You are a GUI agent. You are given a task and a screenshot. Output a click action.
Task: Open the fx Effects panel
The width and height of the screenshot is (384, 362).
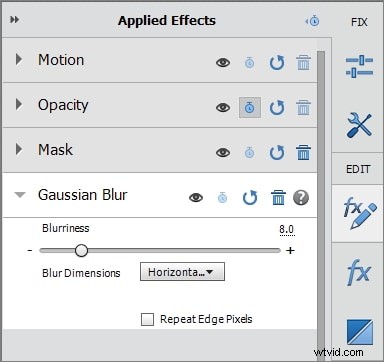tap(359, 272)
